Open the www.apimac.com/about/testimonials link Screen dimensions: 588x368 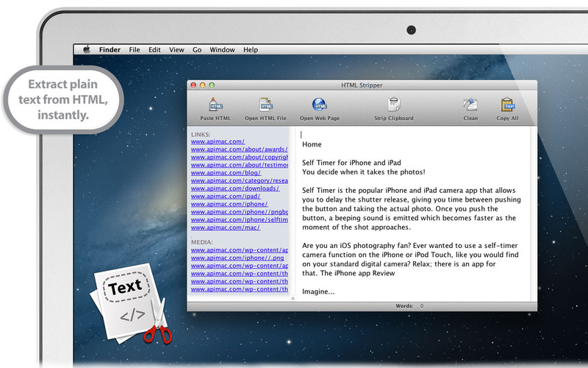pyautogui.click(x=240, y=165)
